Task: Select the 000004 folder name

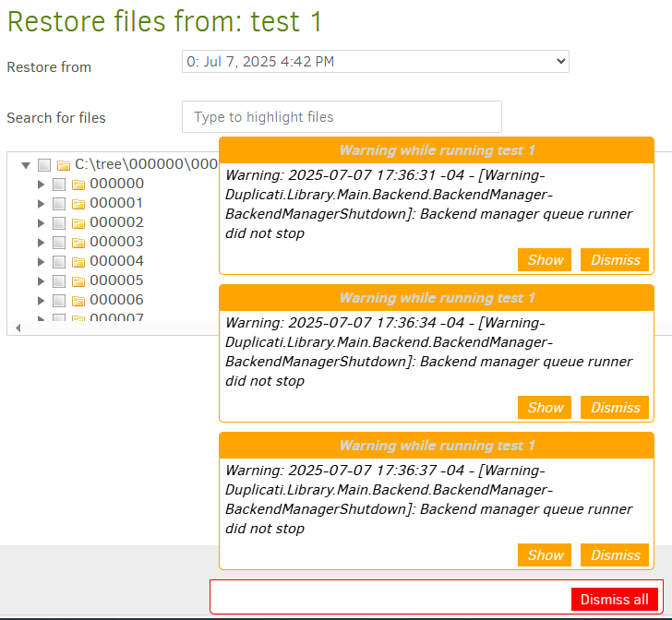Action: [116, 261]
